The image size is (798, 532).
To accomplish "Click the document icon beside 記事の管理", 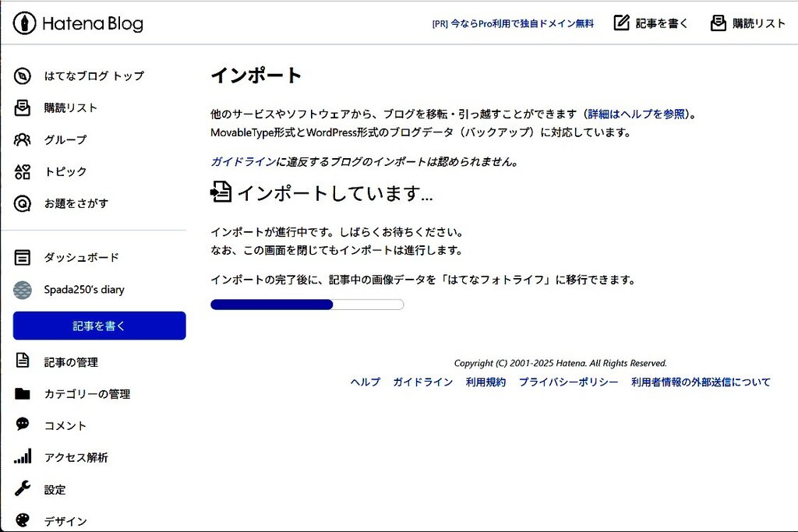I will click(23, 361).
